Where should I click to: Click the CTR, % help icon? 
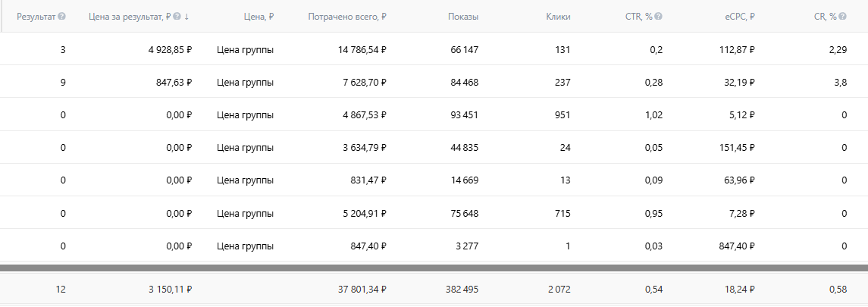point(660,16)
